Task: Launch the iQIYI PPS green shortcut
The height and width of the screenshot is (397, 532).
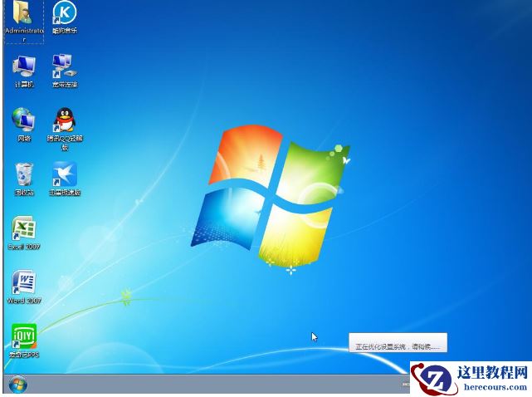Action: 24,341
